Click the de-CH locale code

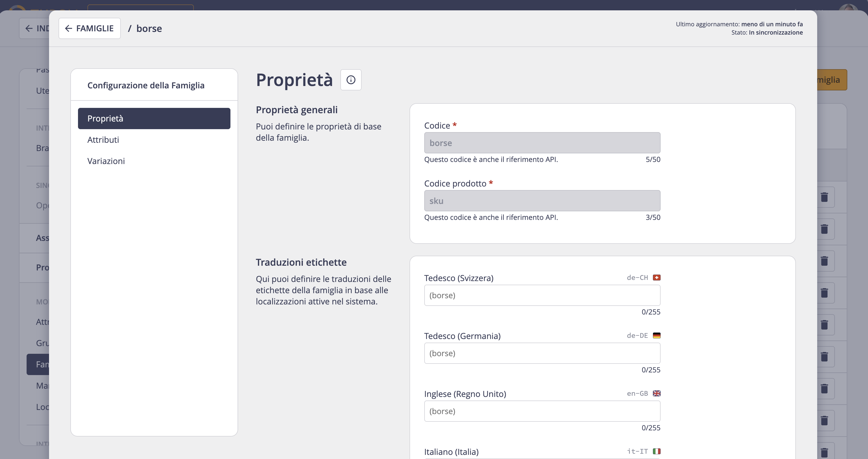pos(637,278)
